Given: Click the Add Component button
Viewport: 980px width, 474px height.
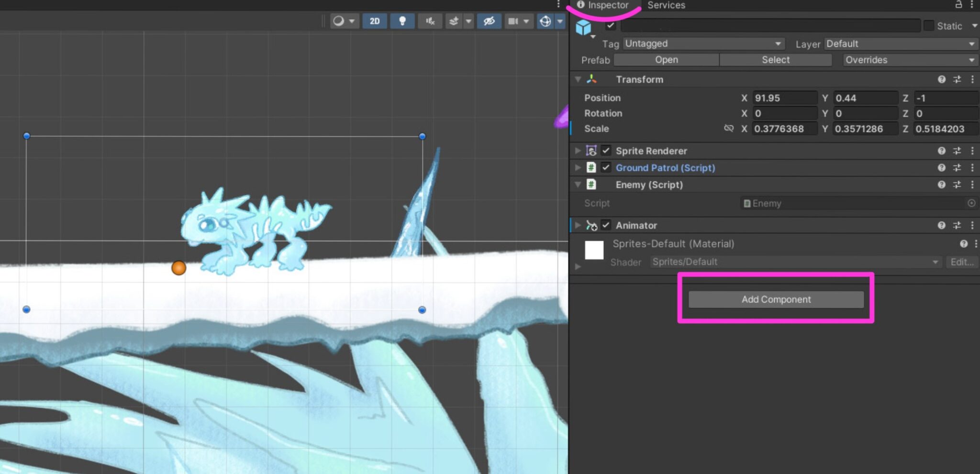Looking at the screenshot, I should (776, 299).
